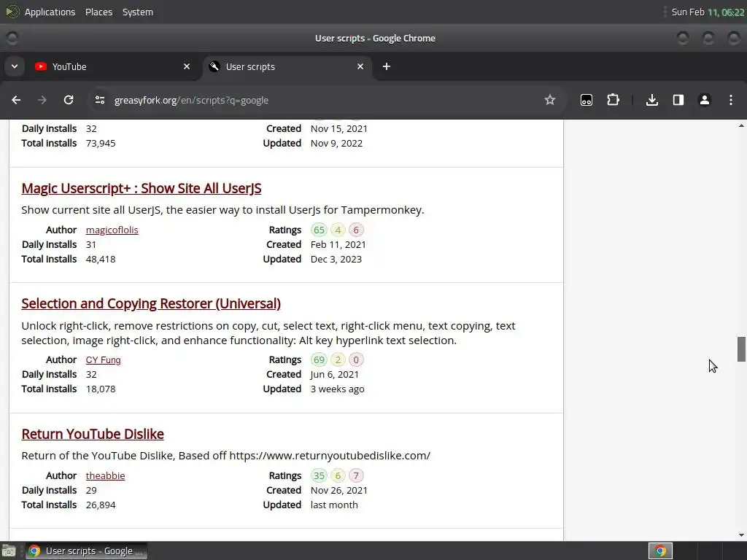Expand the tab search dropdown arrow
The height and width of the screenshot is (560, 747).
click(x=15, y=66)
